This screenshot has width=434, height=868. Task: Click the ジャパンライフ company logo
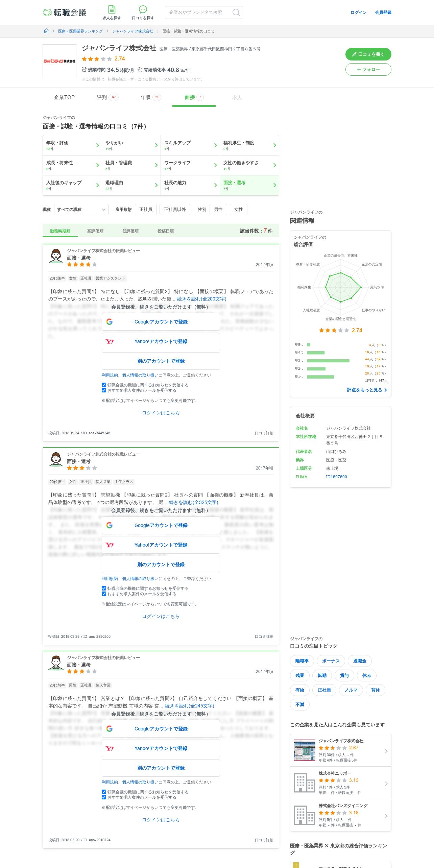[59, 61]
